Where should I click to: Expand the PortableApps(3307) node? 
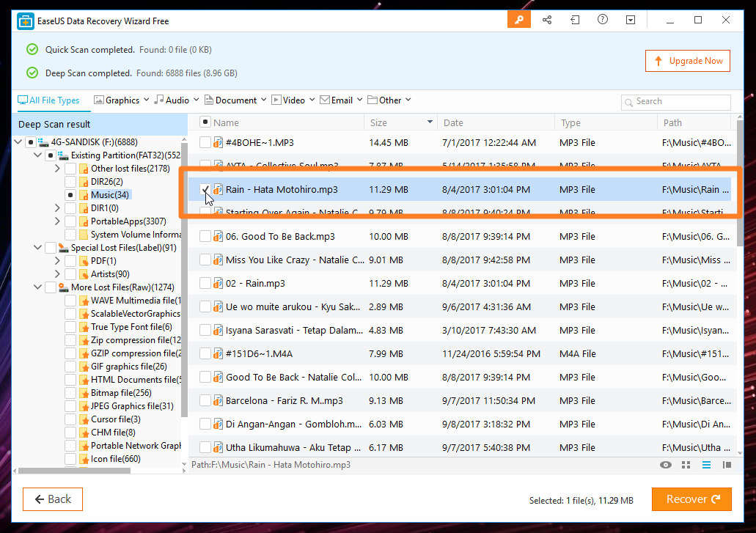pos(57,221)
